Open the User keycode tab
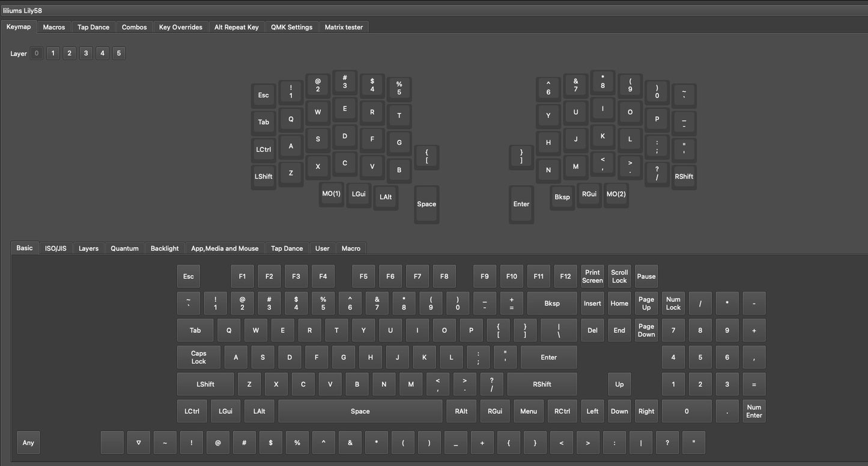868x466 pixels. click(323, 248)
